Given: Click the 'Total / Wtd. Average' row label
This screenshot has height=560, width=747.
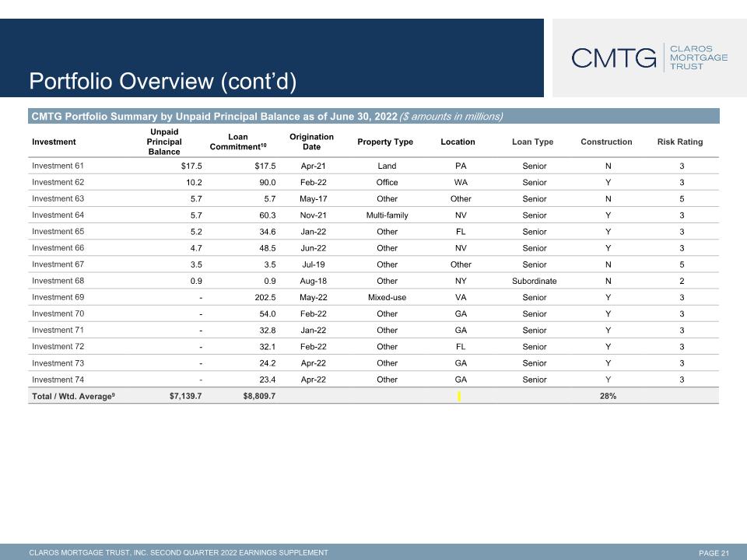Looking at the screenshot, I should (x=73, y=396).
